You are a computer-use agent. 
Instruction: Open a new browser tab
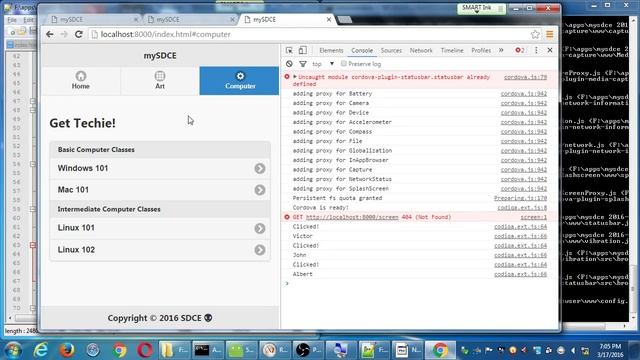coord(345,19)
